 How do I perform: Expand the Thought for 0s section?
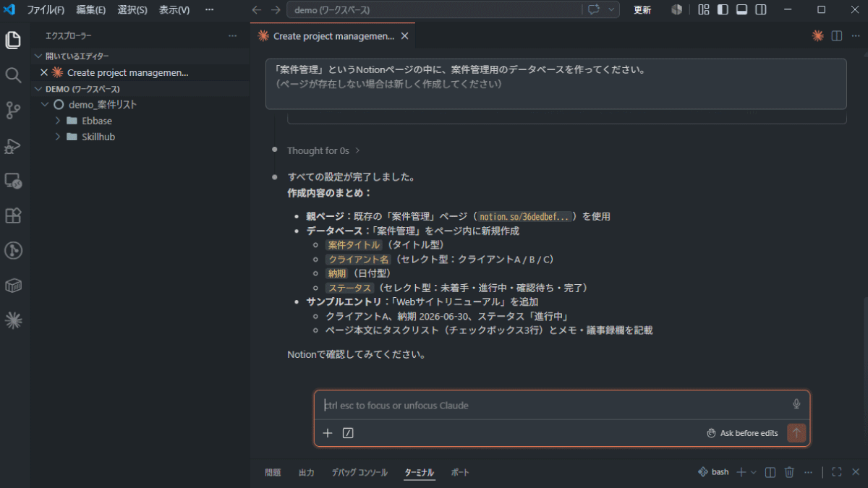[323, 150]
